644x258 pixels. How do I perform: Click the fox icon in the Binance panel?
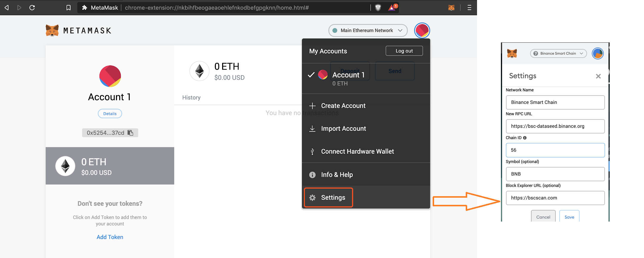pyautogui.click(x=512, y=53)
